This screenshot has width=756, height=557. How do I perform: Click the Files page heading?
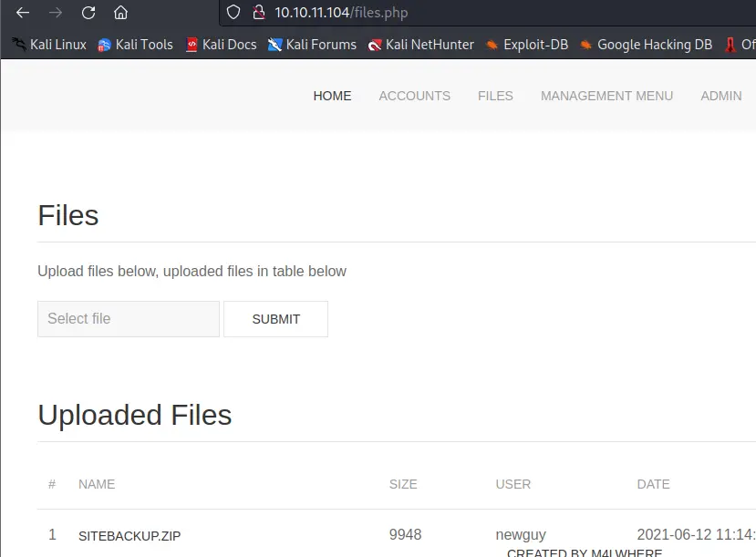pos(68,215)
